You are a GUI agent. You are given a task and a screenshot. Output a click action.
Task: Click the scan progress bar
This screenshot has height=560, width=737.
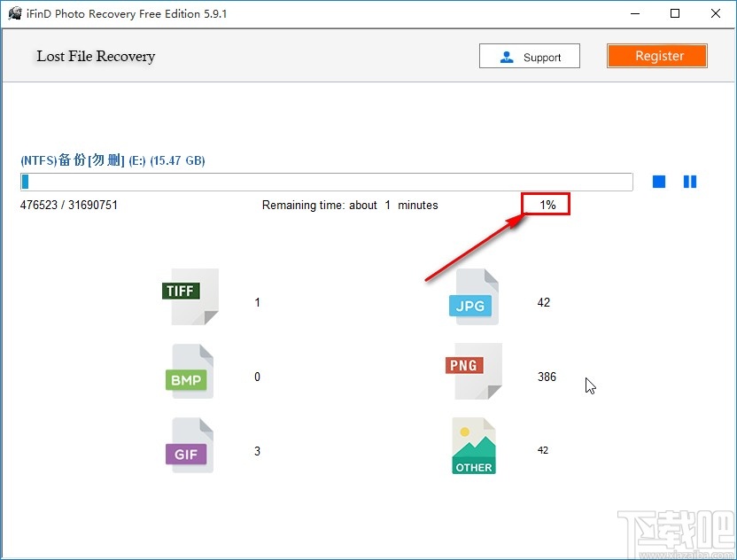pos(327,182)
